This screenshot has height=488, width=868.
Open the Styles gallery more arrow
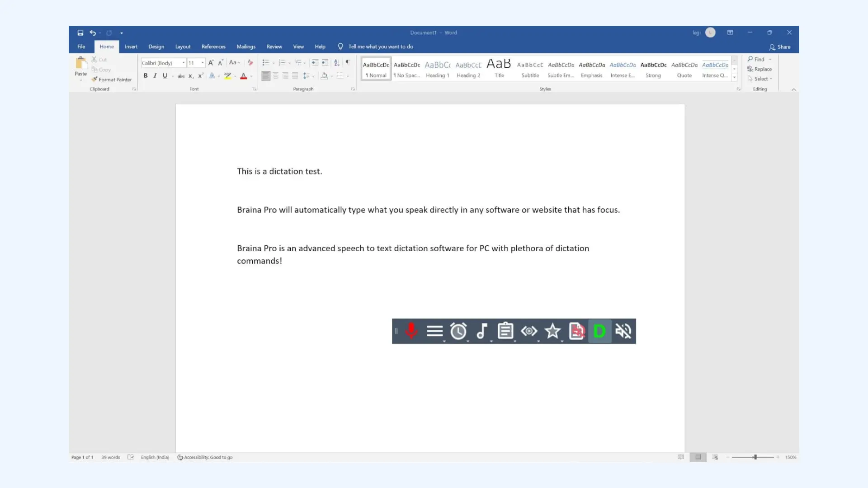[734, 77]
